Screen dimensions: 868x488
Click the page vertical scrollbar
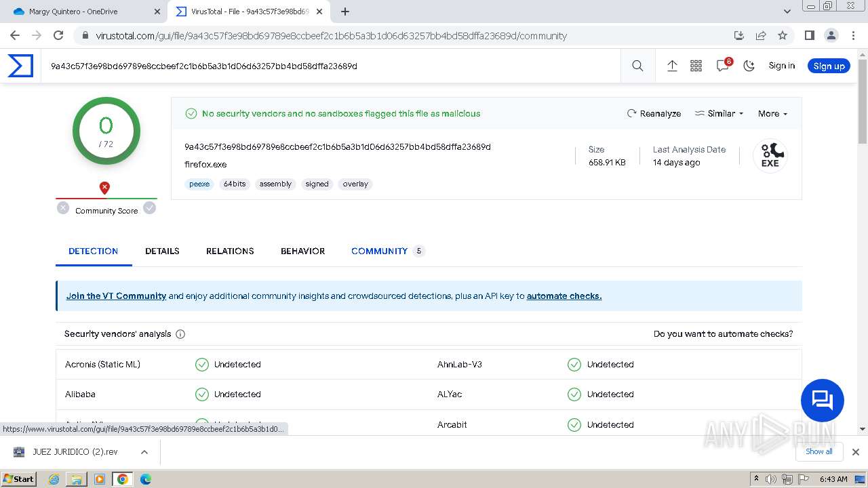tap(863, 102)
